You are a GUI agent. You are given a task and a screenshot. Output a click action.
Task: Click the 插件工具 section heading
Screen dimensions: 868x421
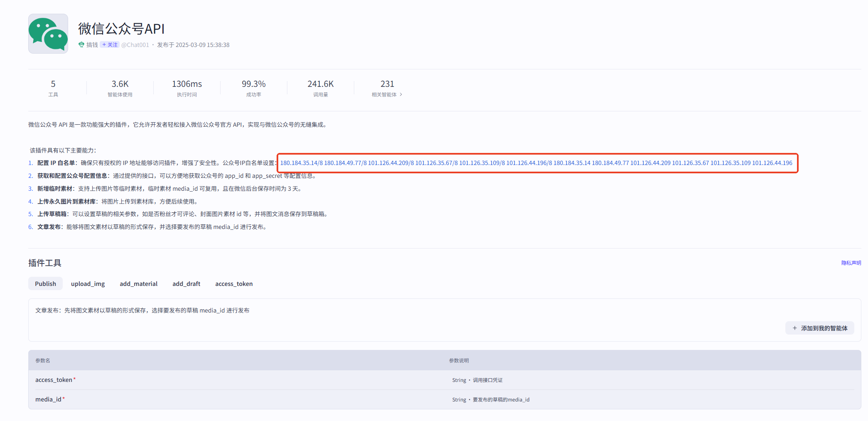point(45,263)
